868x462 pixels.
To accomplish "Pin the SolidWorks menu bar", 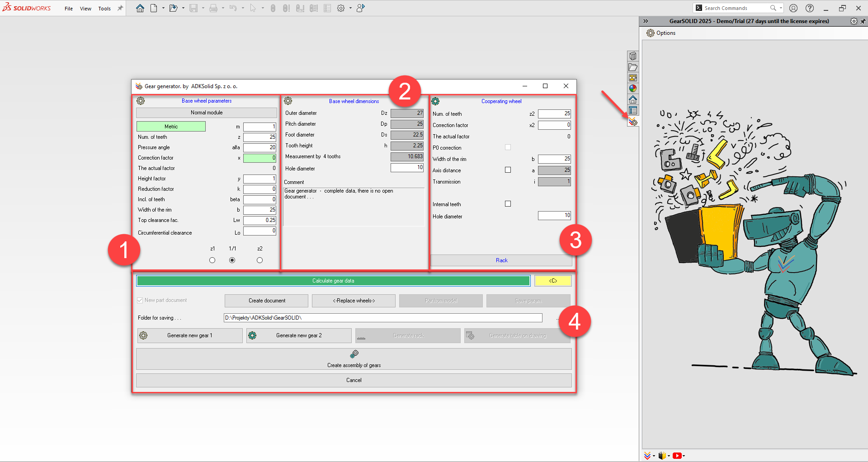I will click(120, 8).
